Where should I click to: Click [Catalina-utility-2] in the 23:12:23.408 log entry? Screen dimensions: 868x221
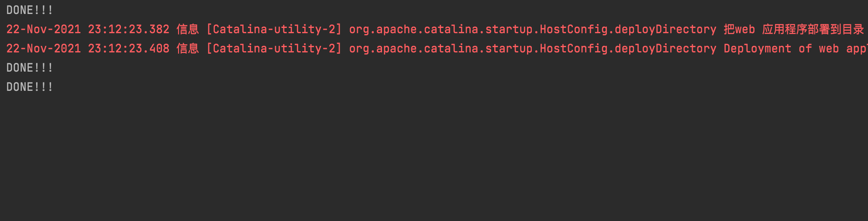[274, 48]
